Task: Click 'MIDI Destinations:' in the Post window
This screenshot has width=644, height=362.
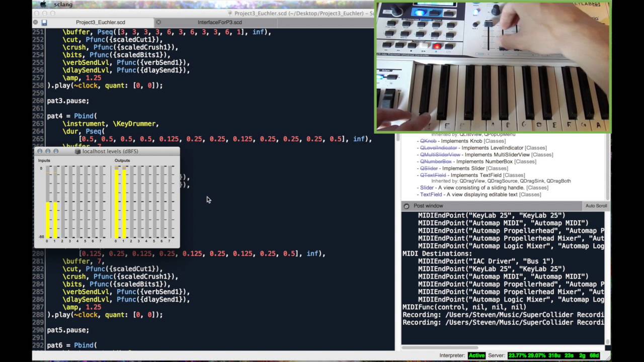Action: 437,254
